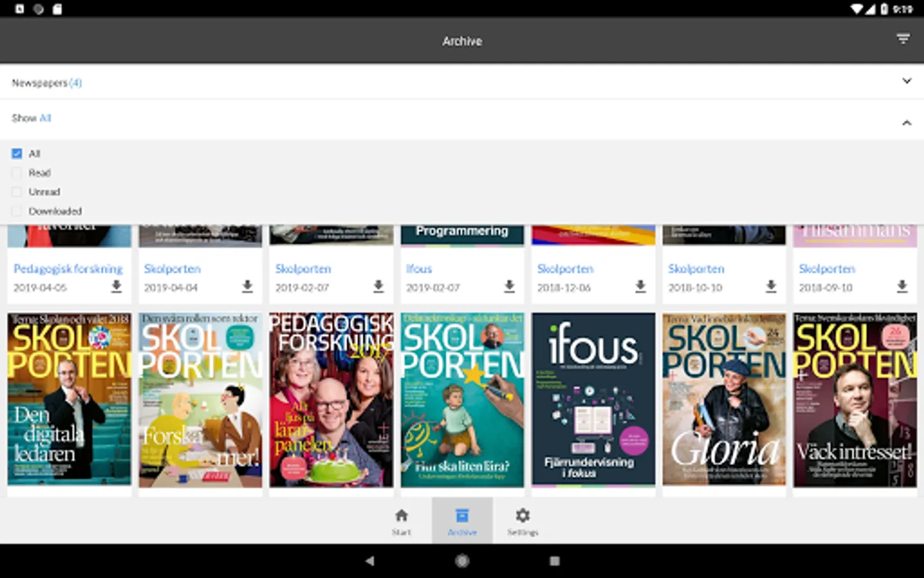Download Skolporten 2019-04-04 issue

(x=247, y=286)
